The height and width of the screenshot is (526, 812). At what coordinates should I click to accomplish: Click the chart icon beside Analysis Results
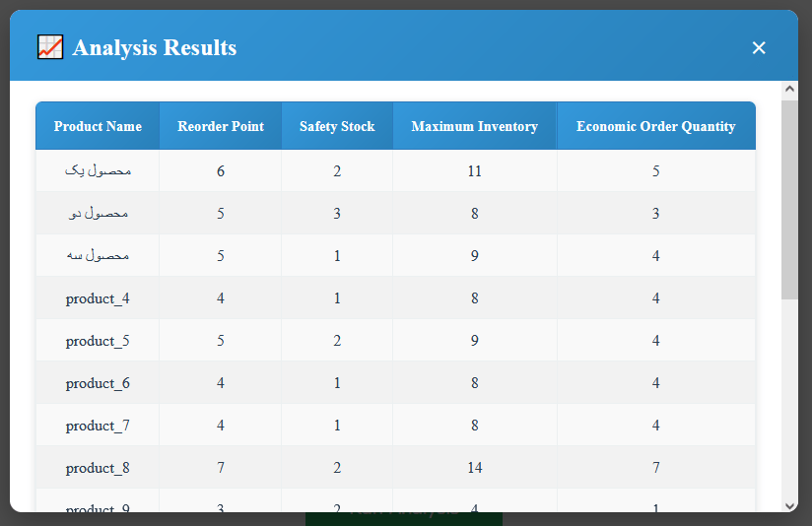coord(50,47)
